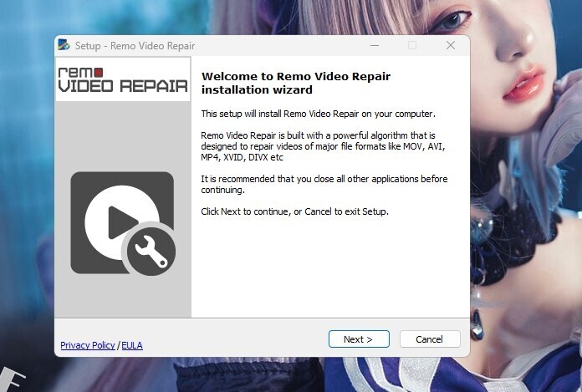Click the Remo Video Repair logo banner

pyautogui.click(x=123, y=79)
